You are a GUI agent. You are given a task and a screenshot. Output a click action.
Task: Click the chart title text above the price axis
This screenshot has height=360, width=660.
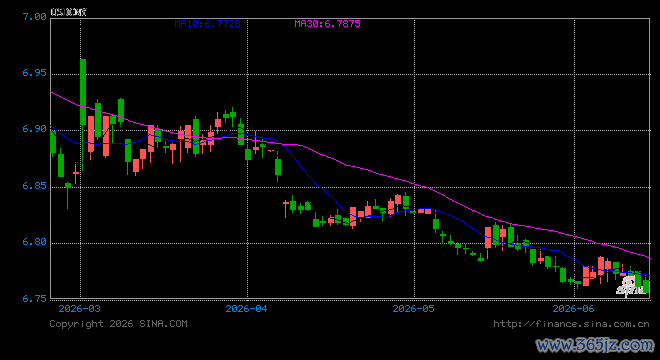(69, 12)
